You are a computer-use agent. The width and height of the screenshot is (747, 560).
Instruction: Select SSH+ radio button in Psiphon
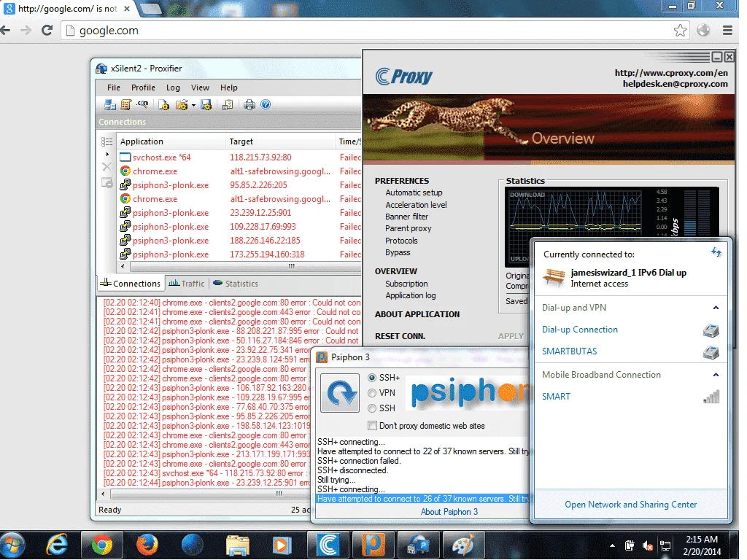(x=372, y=378)
